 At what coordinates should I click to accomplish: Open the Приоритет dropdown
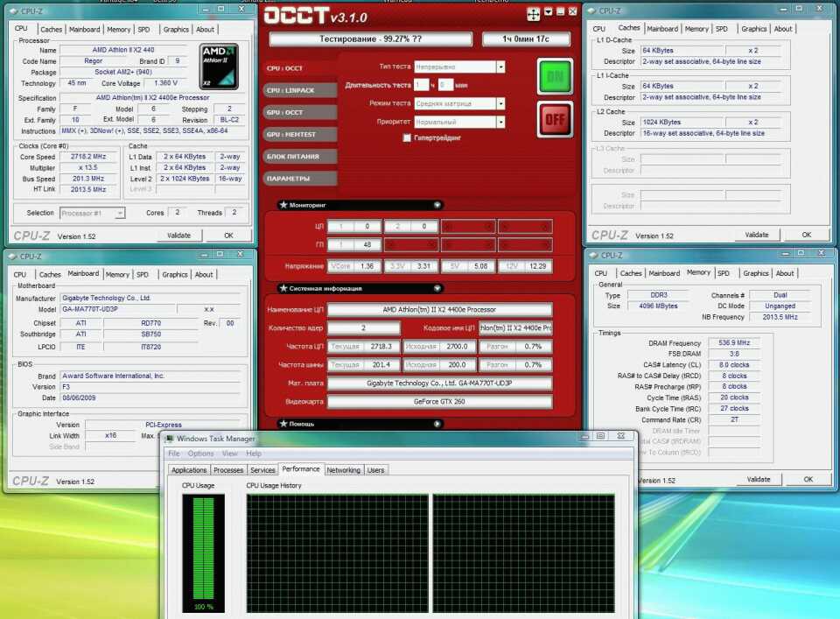point(500,122)
